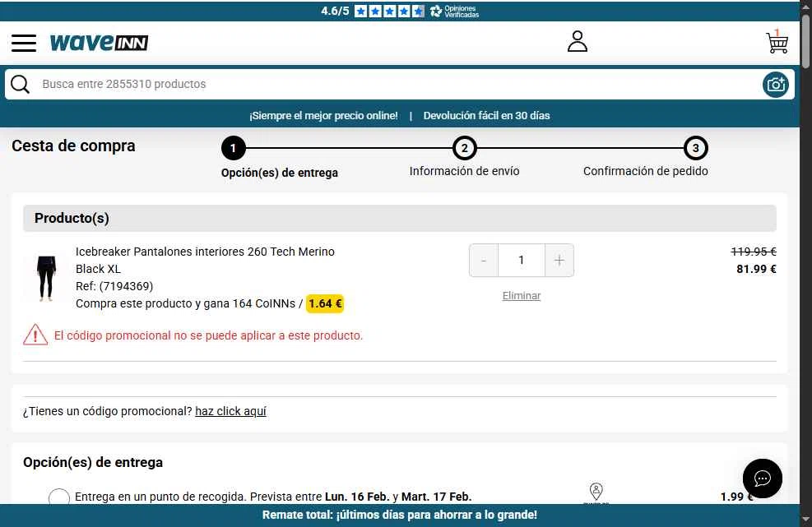812x527 pixels.
Task: Click the 81.99 € discounted price
Action: pyautogui.click(x=756, y=269)
